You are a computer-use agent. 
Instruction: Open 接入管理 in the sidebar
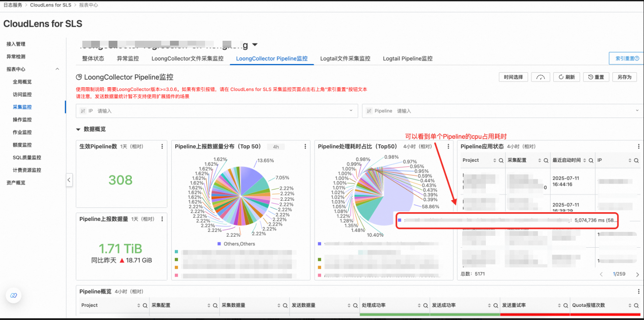point(16,44)
